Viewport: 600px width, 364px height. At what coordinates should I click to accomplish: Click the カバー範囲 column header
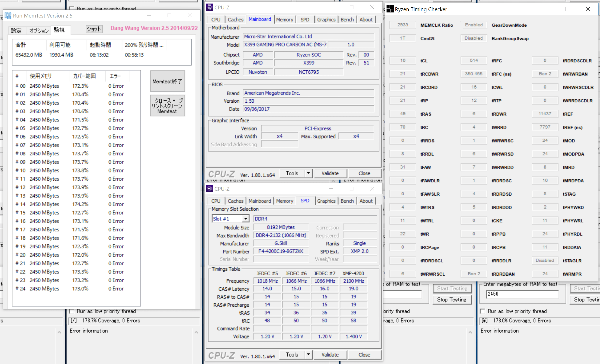87,76
